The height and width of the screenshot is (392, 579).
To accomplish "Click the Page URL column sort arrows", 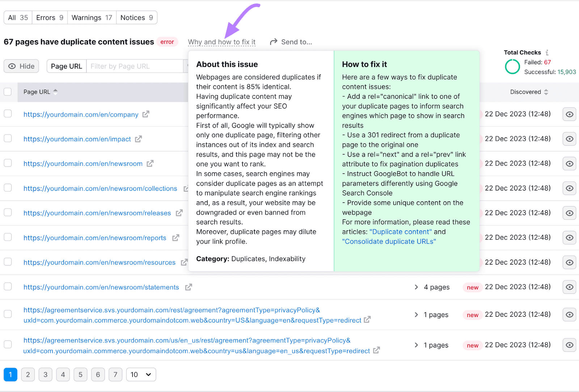I will (55, 92).
